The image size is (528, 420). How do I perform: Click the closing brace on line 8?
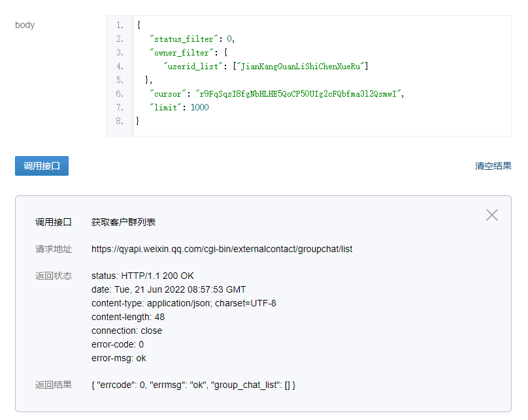coord(137,121)
